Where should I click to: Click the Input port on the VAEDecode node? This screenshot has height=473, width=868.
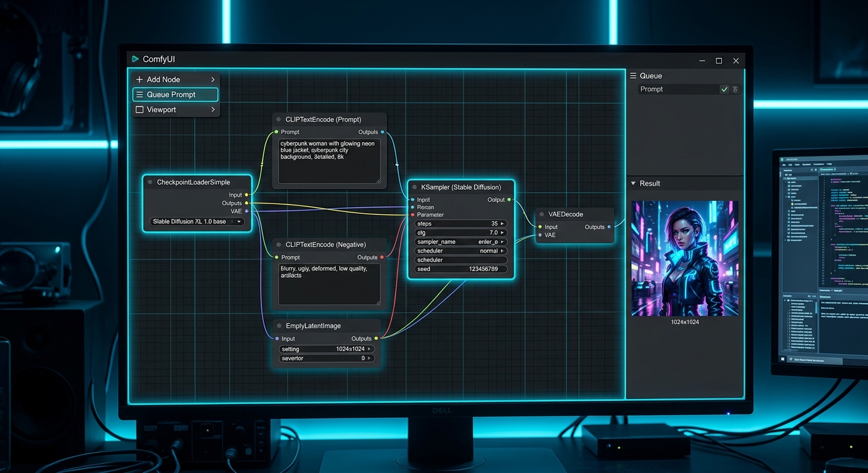click(x=540, y=227)
